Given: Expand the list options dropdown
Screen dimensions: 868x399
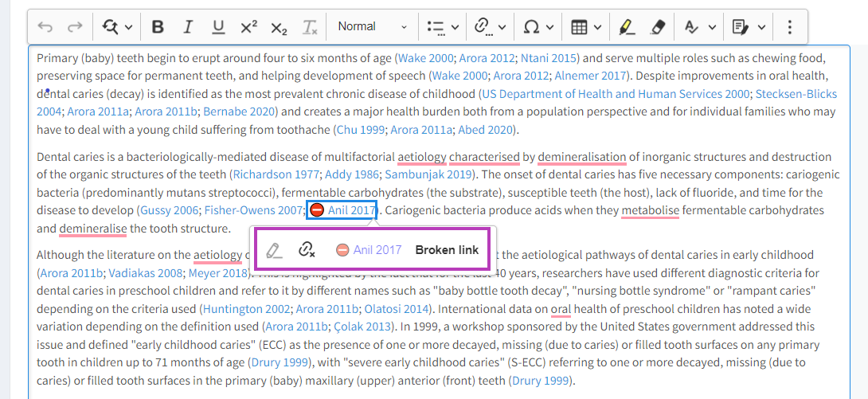Looking at the screenshot, I should click(x=443, y=27).
